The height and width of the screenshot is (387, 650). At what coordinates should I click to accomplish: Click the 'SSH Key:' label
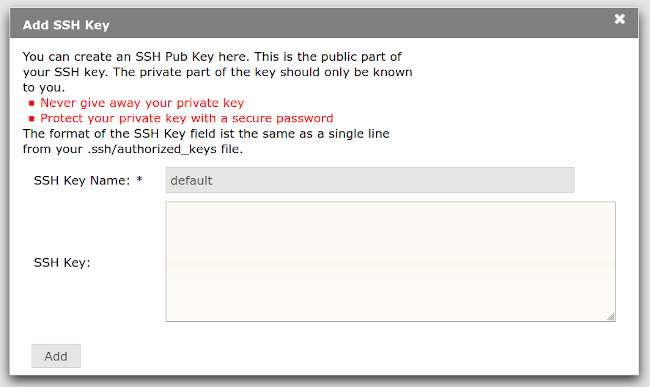(62, 263)
